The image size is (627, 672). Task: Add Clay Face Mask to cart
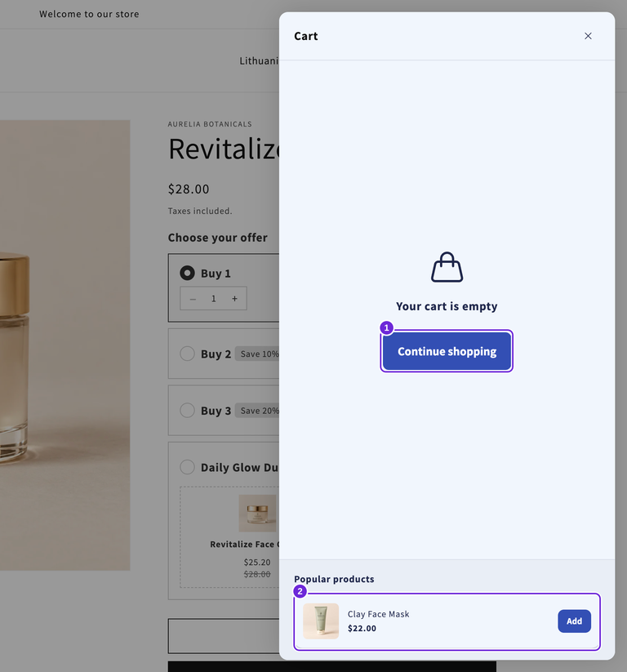(x=574, y=621)
